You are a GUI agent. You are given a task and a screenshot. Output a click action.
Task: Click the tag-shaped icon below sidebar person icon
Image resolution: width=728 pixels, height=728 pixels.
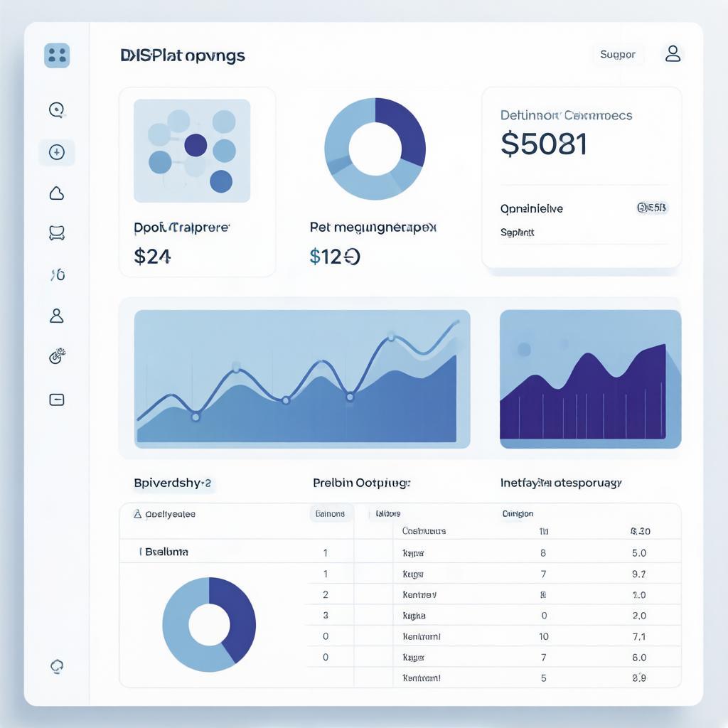57,356
